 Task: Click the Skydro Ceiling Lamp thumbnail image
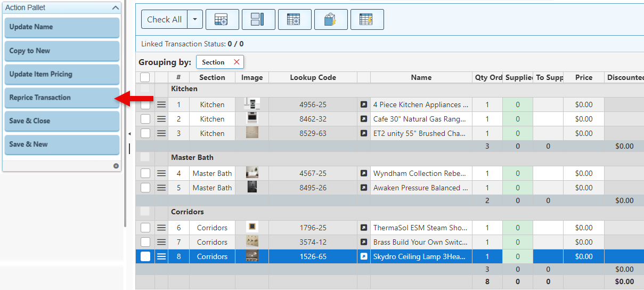[x=252, y=256]
